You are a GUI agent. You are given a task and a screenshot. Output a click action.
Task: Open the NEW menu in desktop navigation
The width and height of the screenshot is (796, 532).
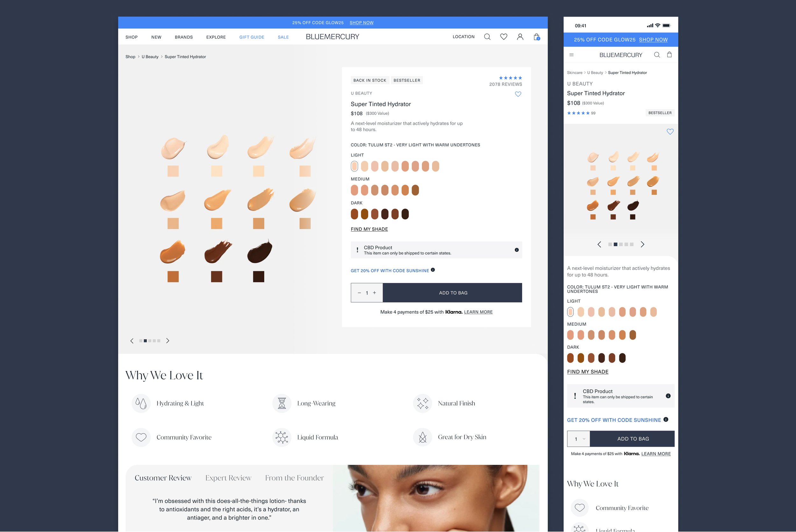(156, 37)
